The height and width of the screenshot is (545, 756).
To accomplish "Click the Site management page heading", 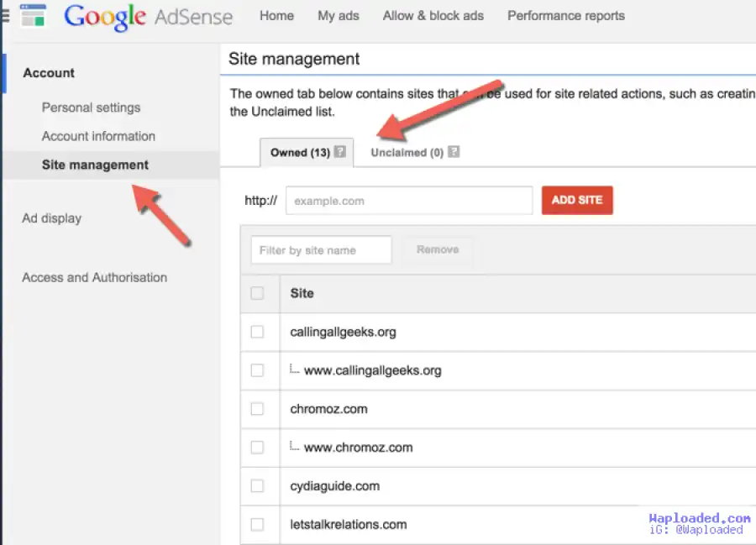I will pyautogui.click(x=294, y=59).
